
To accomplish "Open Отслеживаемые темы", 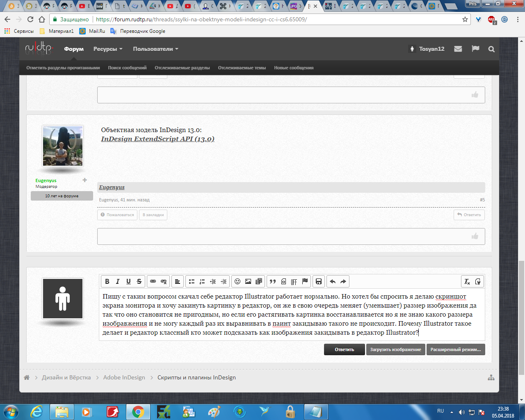I will [242, 68].
